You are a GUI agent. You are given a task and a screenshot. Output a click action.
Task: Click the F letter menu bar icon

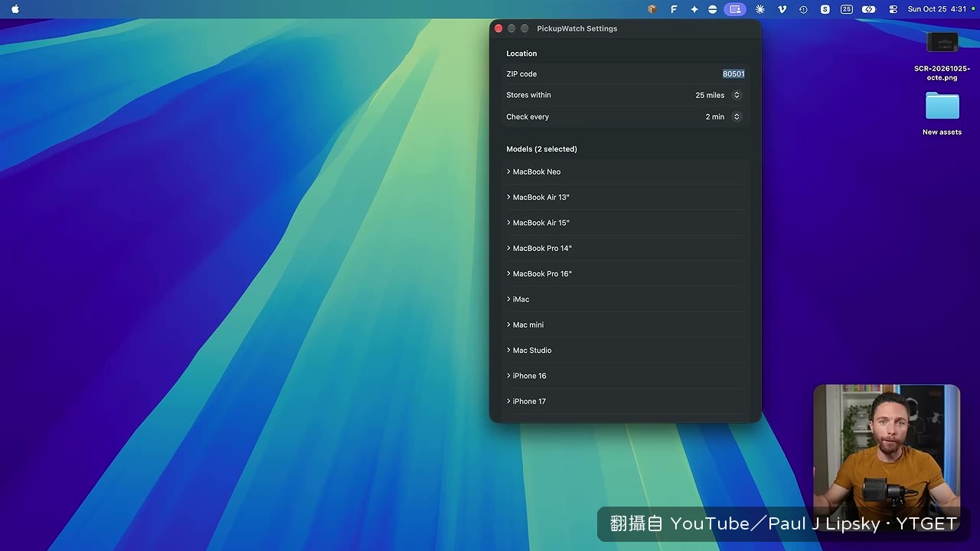point(674,9)
